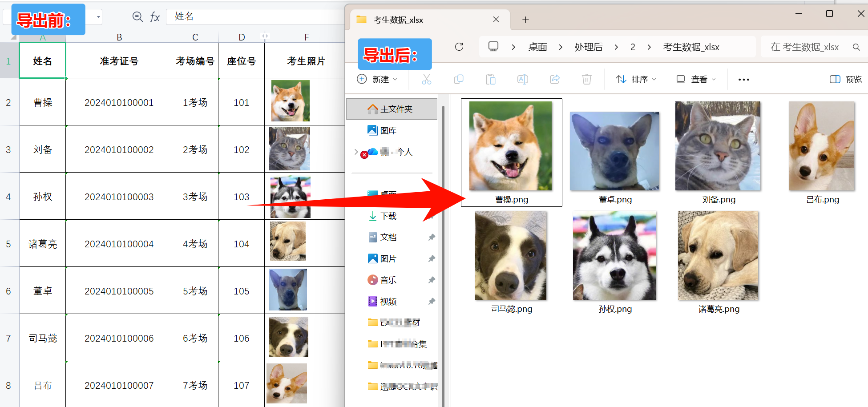Select the Rename icon in the toolbar

pyautogui.click(x=523, y=79)
